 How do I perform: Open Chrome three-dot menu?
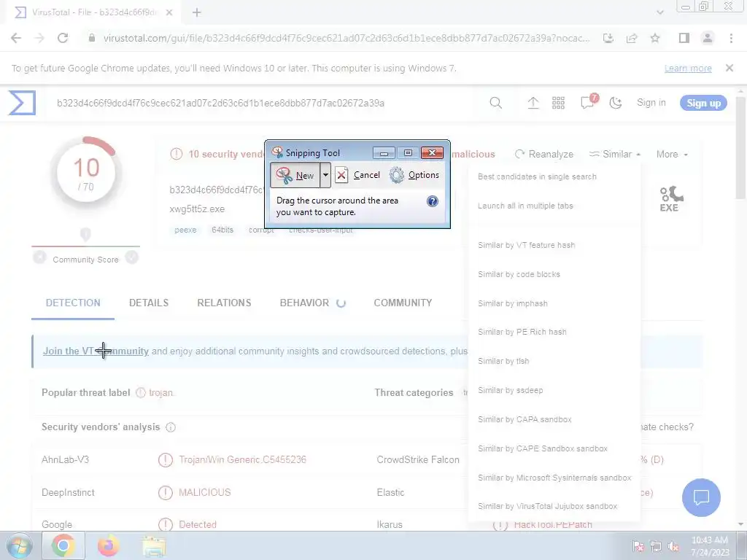(x=731, y=38)
